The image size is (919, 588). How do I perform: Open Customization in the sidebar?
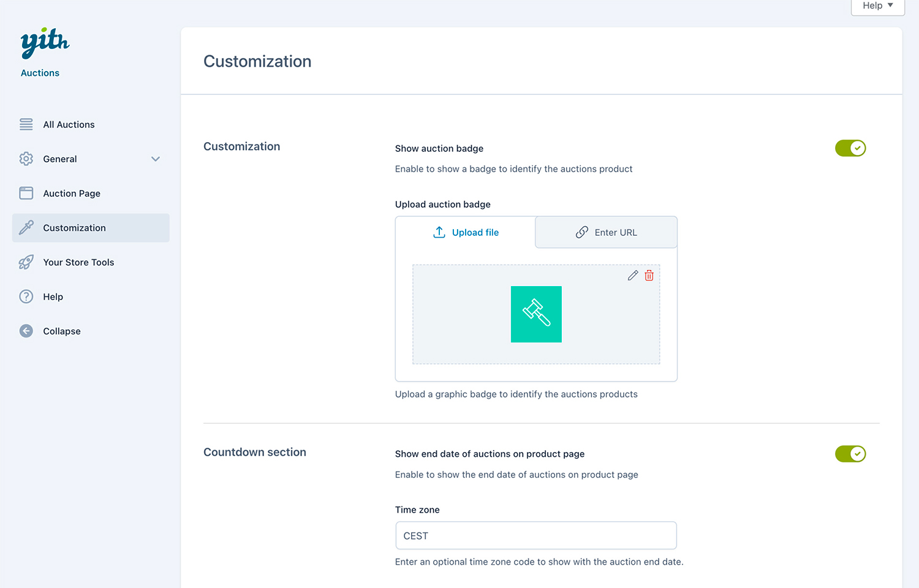click(74, 228)
